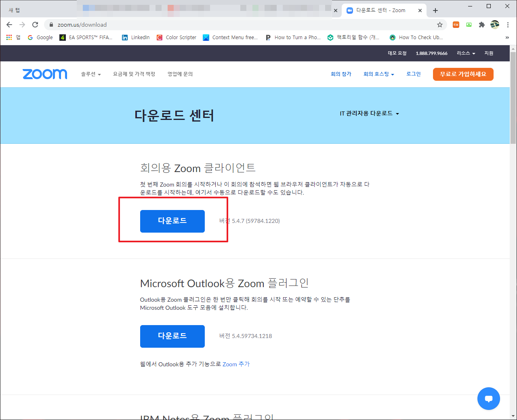Click 데모 요청 in the top bar
The width and height of the screenshot is (517, 420).
397,53
